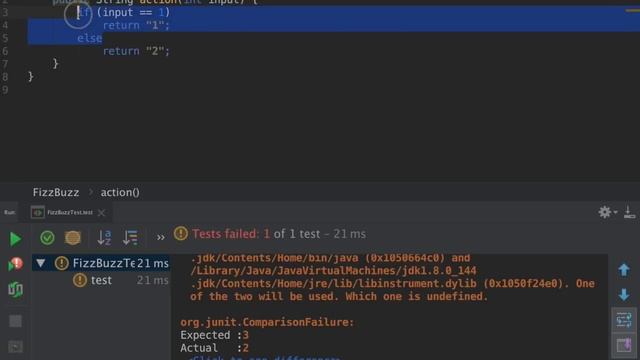Sort test results alphabetically
The width and height of the screenshot is (640, 360).
[x=104, y=238]
